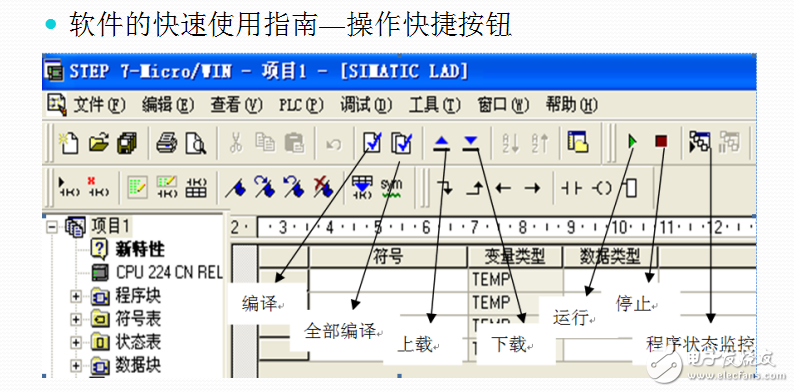
Task: Click the greyed pause program status icon
Action: 730,142
